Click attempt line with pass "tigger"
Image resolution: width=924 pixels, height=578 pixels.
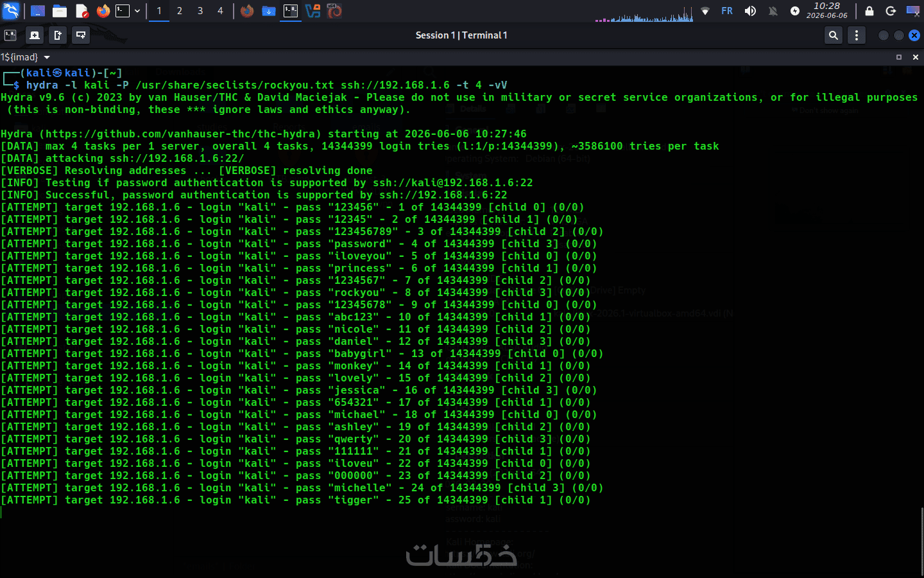(296, 500)
